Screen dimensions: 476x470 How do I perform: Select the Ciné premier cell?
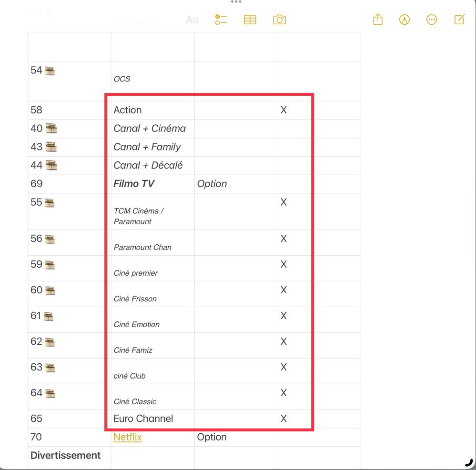point(152,268)
